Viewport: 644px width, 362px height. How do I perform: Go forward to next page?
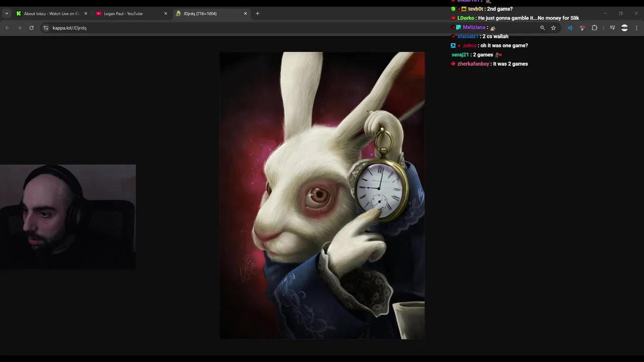point(19,28)
